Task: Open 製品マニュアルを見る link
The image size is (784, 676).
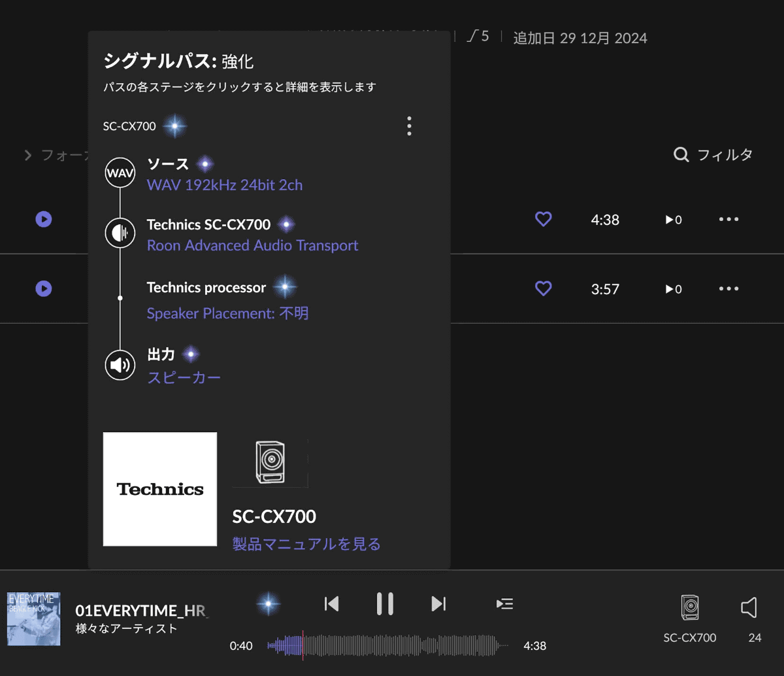Action: [x=305, y=544]
